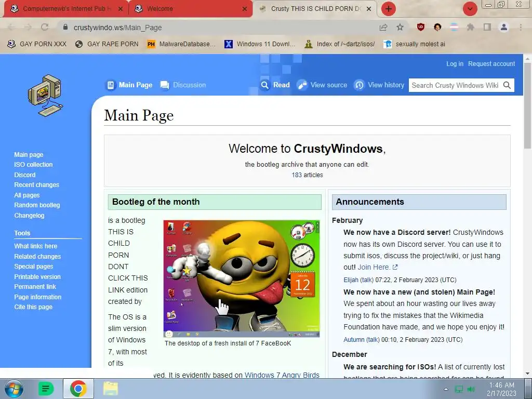Open What links here tool
This screenshot has height=399, width=532.
36,246
